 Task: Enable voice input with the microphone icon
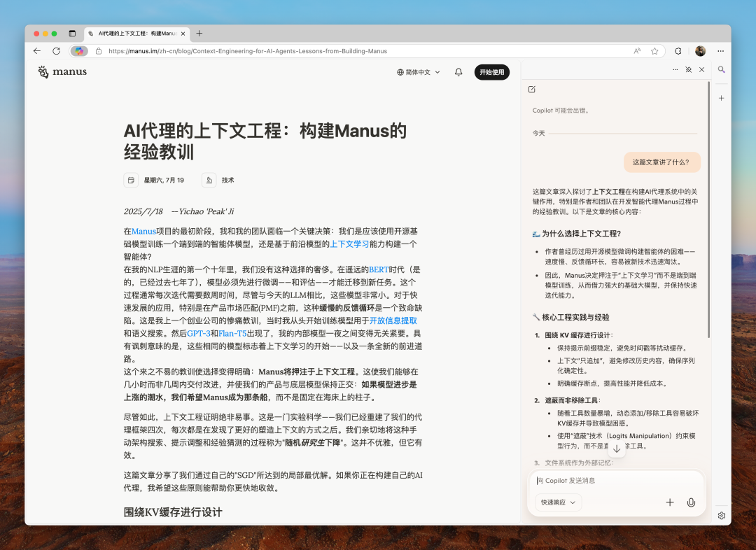(x=691, y=502)
